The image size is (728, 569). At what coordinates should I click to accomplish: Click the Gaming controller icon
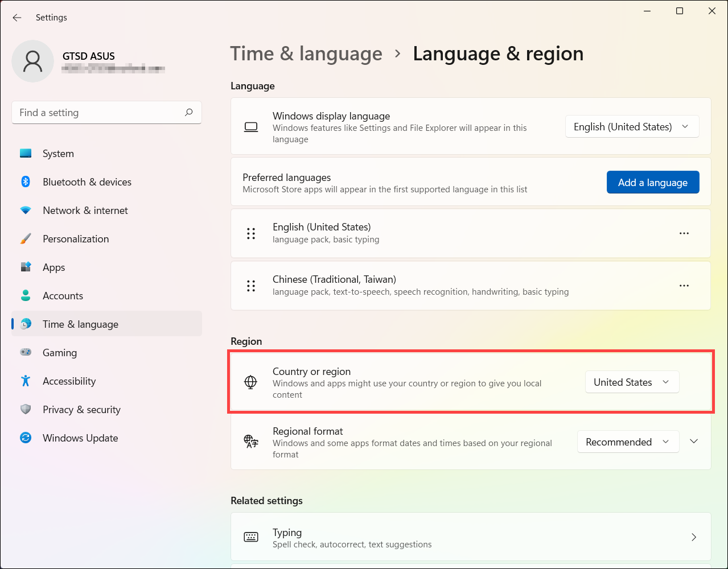pos(26,353)
